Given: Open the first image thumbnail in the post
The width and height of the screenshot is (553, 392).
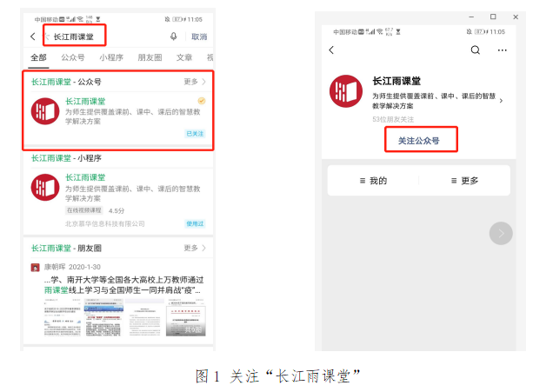Looking at the screenshot, I should pyautogui.click(x=63, y=317).
